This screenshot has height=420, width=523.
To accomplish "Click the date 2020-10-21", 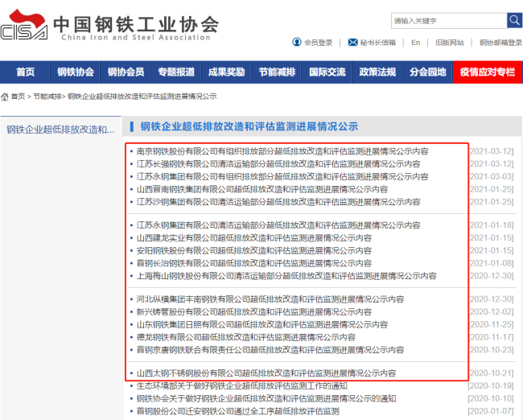I will [x=492, y=373].
